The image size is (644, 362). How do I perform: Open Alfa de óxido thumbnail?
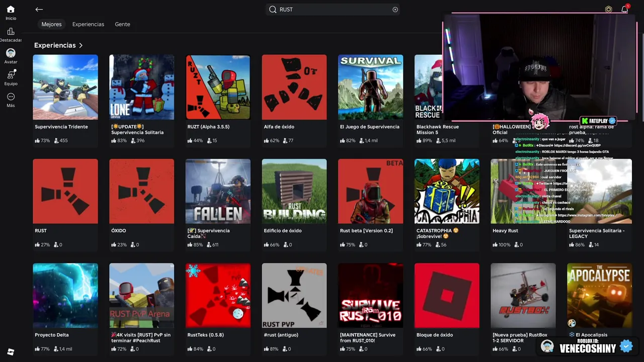(x=294, y=87)
